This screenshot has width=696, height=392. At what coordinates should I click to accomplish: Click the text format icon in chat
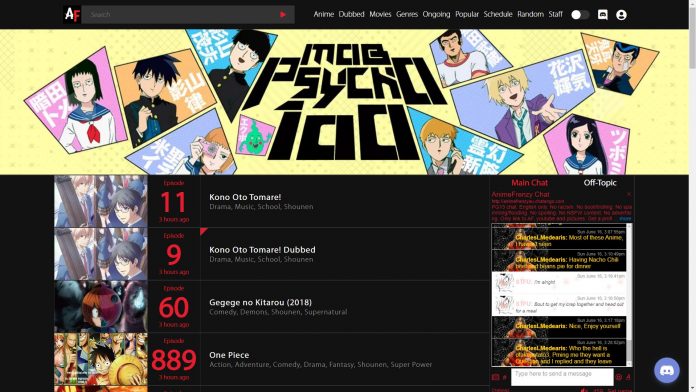pyautogui.click(x=628, y=377)
